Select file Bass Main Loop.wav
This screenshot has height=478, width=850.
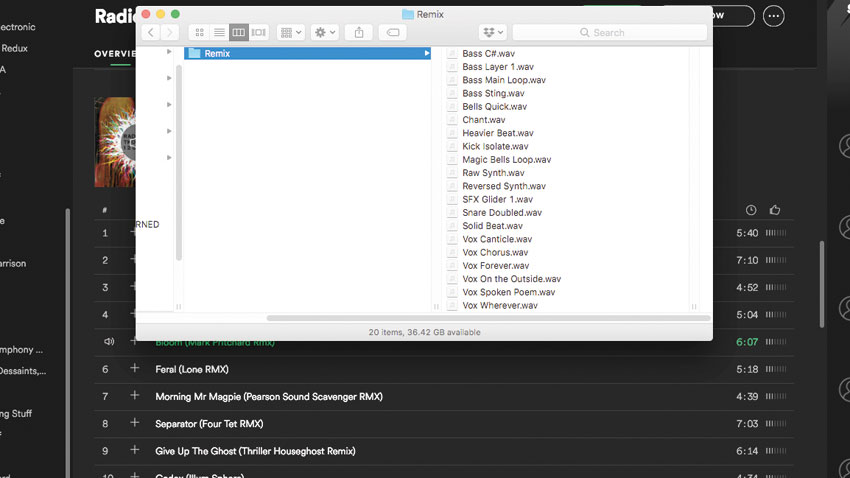tap(504, 80)
